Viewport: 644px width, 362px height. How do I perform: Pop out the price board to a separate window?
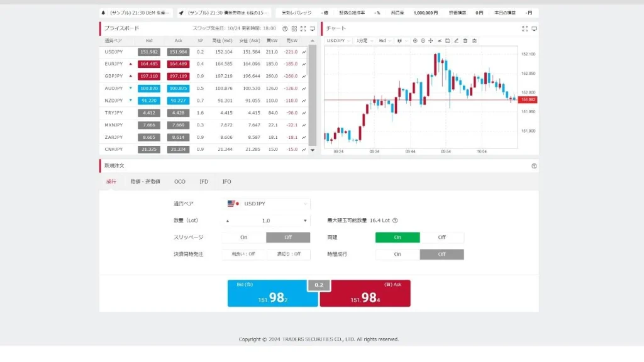(313, 29)
